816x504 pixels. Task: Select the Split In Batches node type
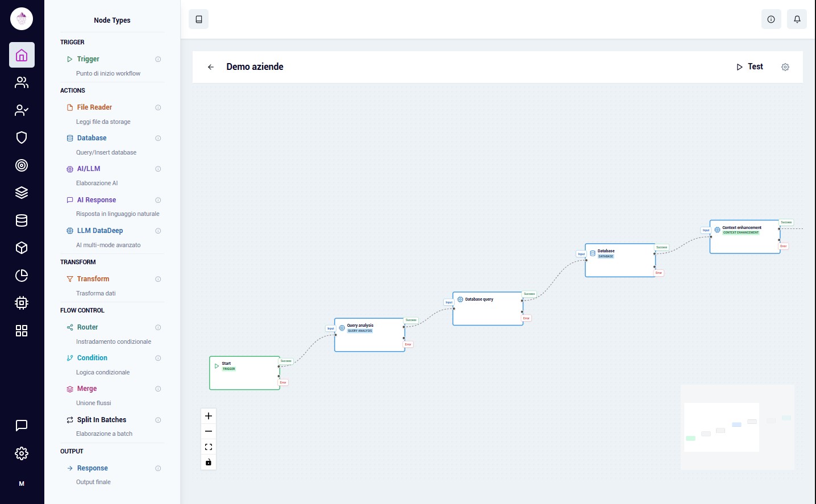coord(101,420)
